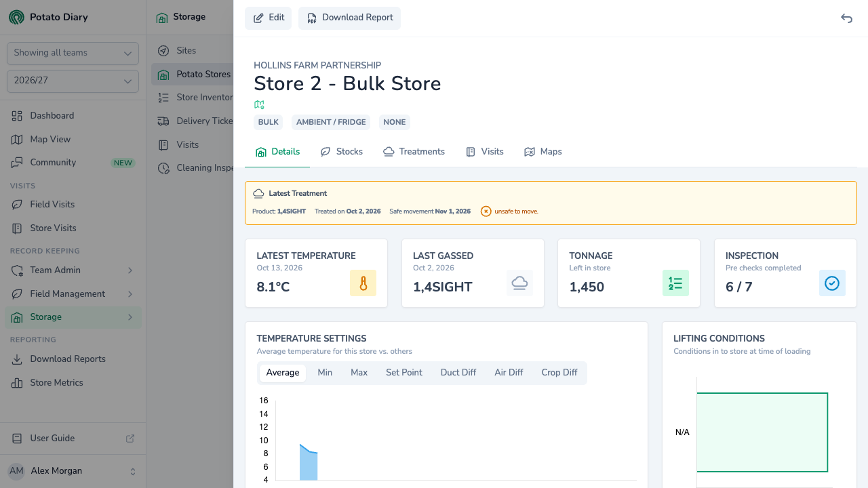This screenshot has width=868, height=488.
Task: Click the 6 / 7 inspection value
Action: 739,287
